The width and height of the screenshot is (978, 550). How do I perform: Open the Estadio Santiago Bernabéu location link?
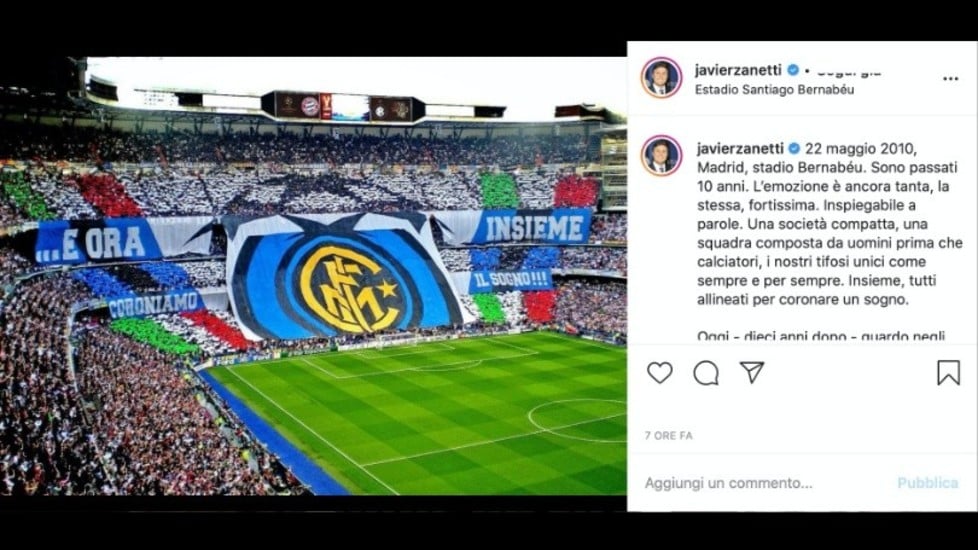[x=775, y=89]
